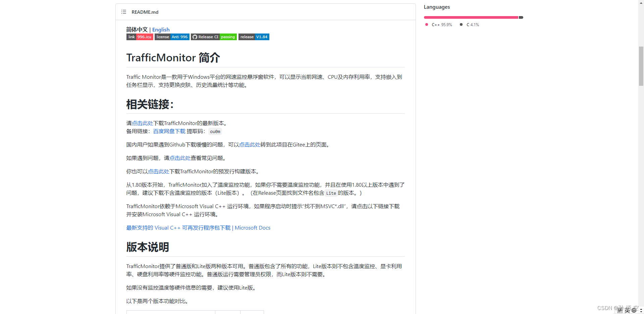Open the Release CI passing badge
The image size is (644, 314).
[x=214, y=37]
